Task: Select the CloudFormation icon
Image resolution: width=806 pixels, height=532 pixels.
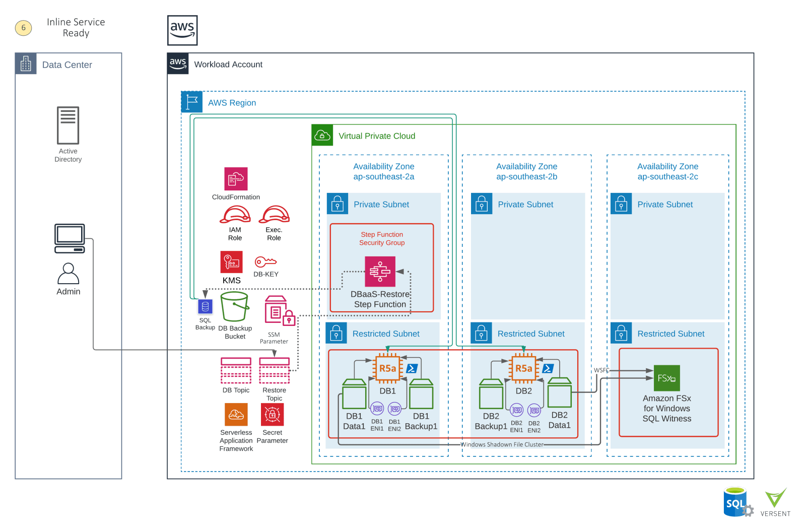Action: pyautogui.click(x=236, y=179)
